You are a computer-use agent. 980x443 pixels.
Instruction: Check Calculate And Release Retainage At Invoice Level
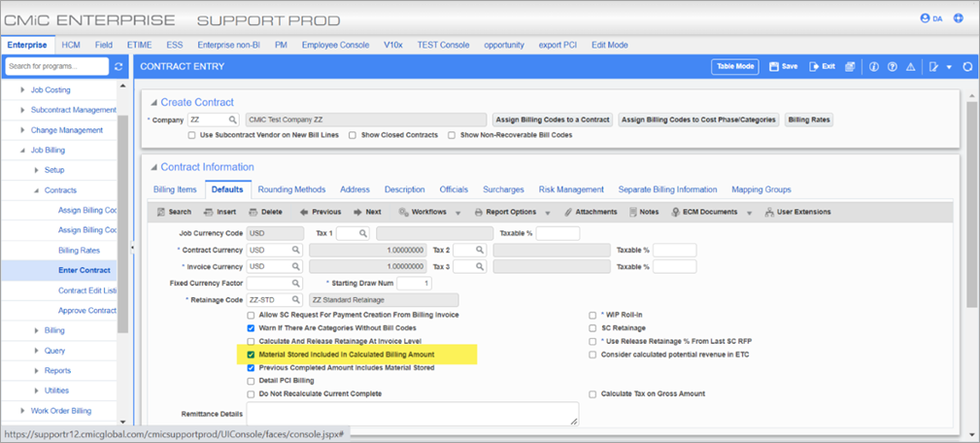click(x=252, y=342)
